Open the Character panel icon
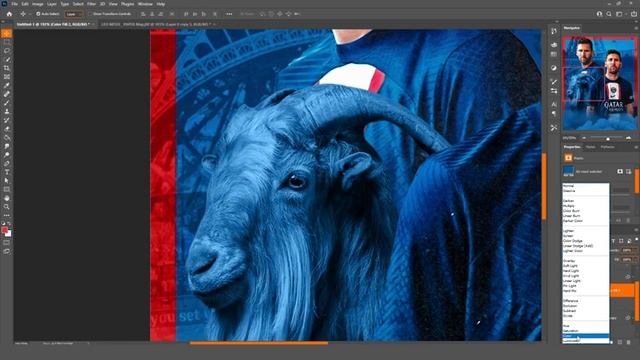Viewport: 640px width, 360px height. [x=554, y=104]
